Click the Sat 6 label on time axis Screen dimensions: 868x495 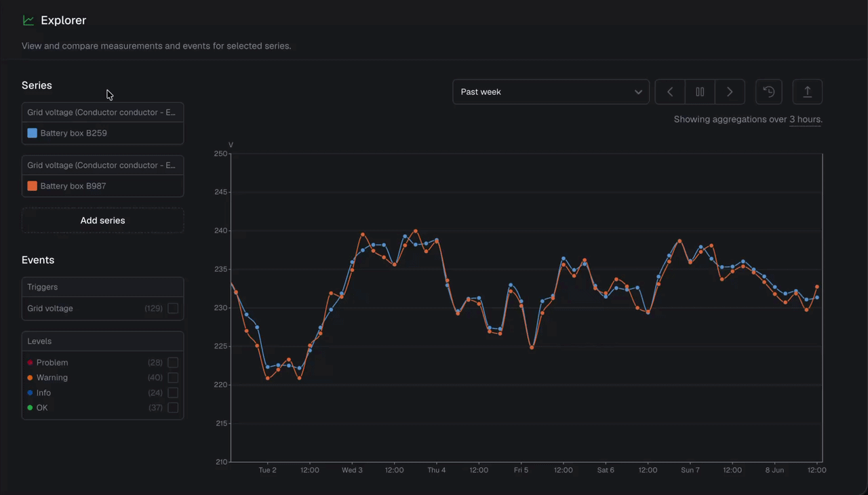point(606,470)
